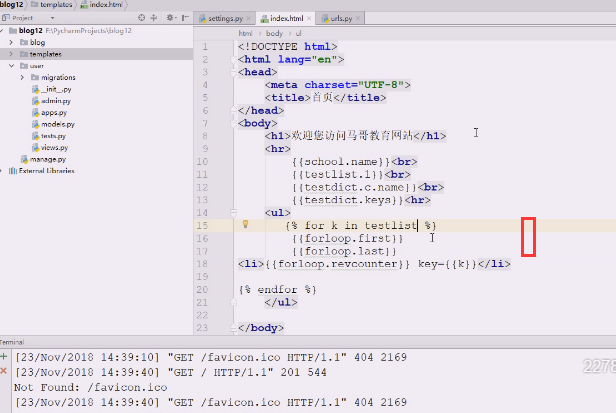Open the Project view dropdown arrow
The image size is (616, 413).
click(x=53, y=18)
